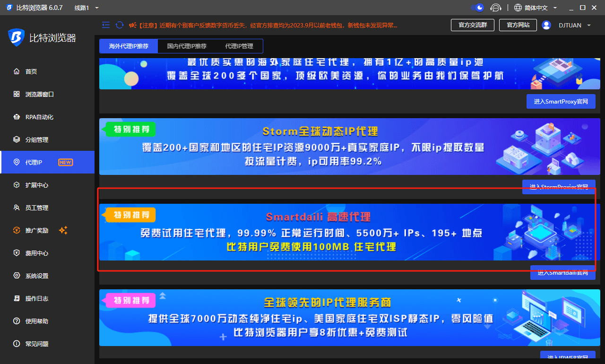Screen dimensions: 605x364
Task: Switch to the 国内代理IP推荐 tab
Action: coord(187,46)
